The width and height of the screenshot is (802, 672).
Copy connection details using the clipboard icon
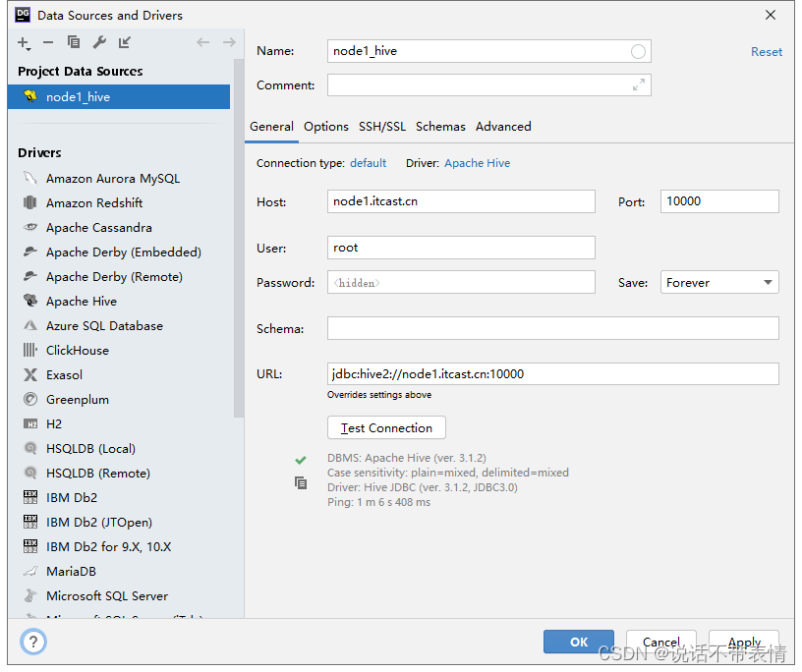point(301,482)
